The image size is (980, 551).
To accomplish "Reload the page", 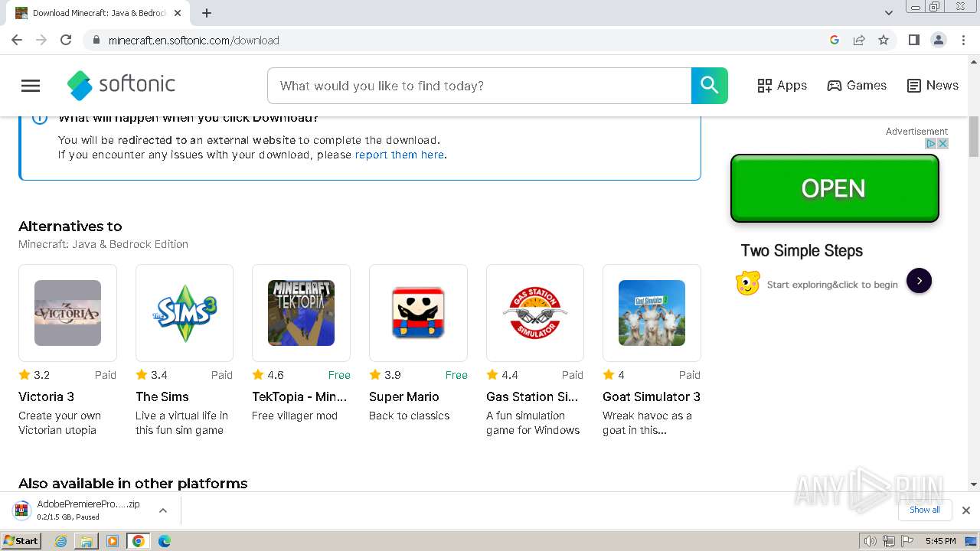I will [x=66, y=40].
